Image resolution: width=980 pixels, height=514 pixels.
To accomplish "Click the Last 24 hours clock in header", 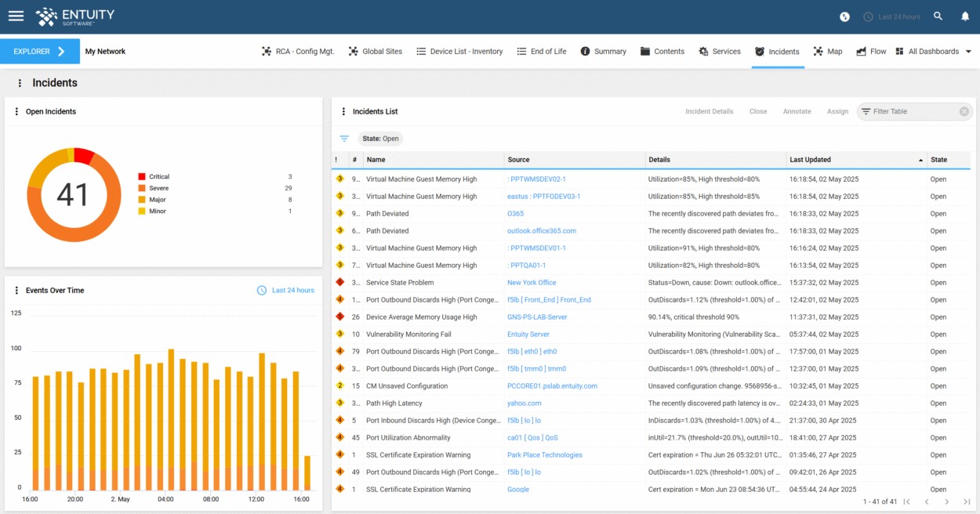I will (891, 16).
